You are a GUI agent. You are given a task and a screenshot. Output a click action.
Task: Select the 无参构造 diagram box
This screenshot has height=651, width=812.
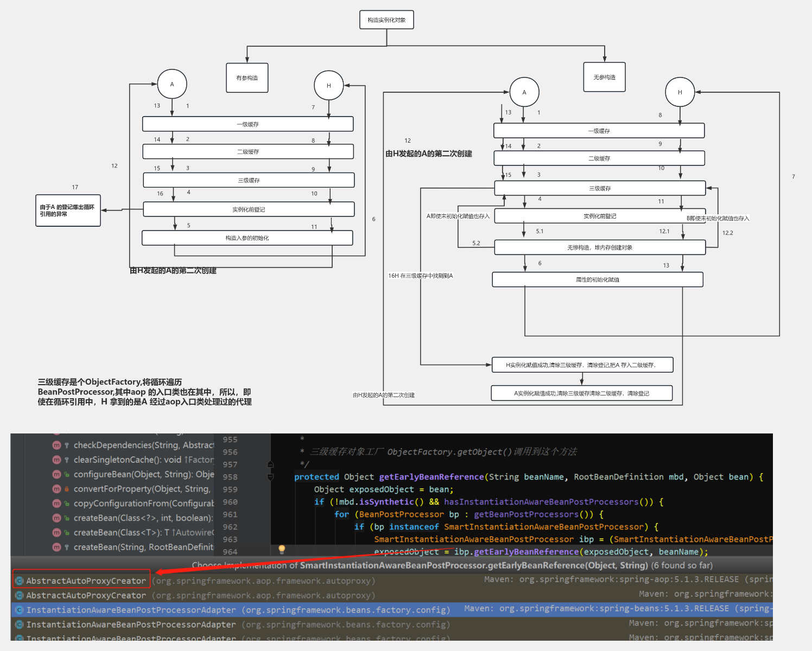(604, 78)
